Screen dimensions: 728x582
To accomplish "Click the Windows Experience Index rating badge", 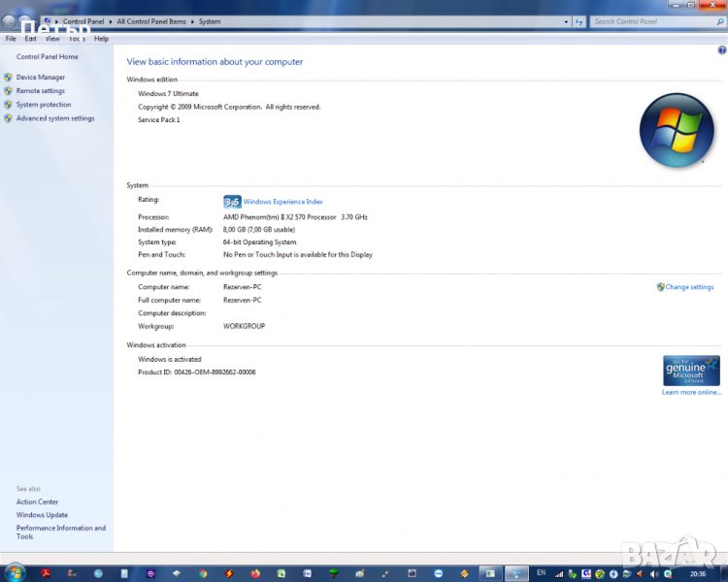I will pyautogui.click(x=232, y=202).
